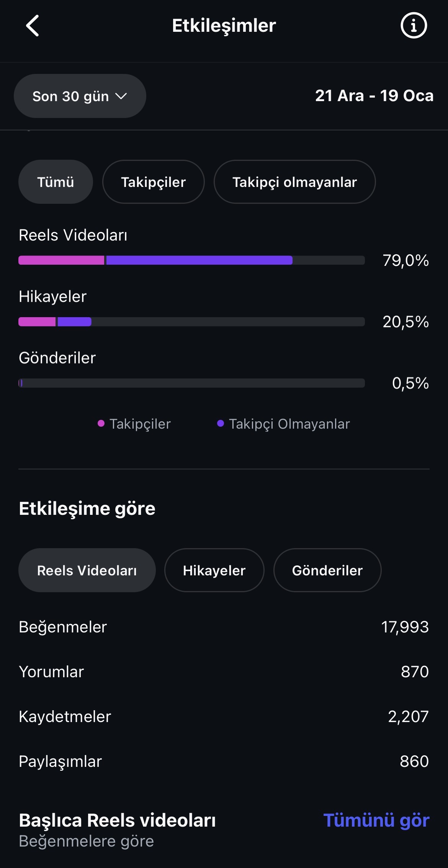
Task: Tap the Beğenmeler 17,993 row
Action: pyautogui.click(x=224, y=627)
